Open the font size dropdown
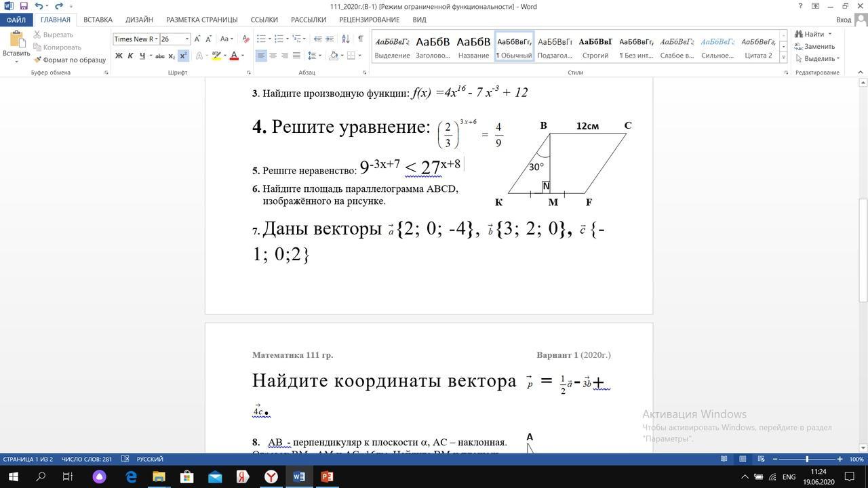 pos(187,39)
